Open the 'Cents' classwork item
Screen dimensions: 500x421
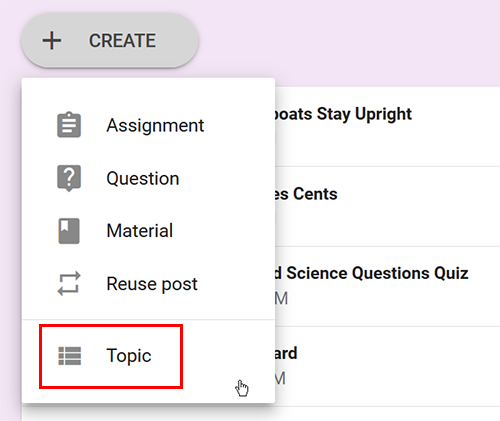click(387, 206)
